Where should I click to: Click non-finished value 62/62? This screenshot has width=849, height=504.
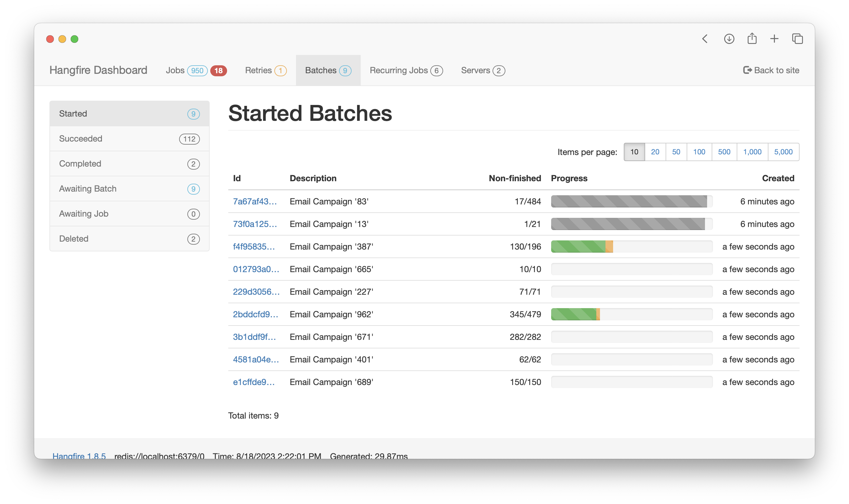click(530, 360)
